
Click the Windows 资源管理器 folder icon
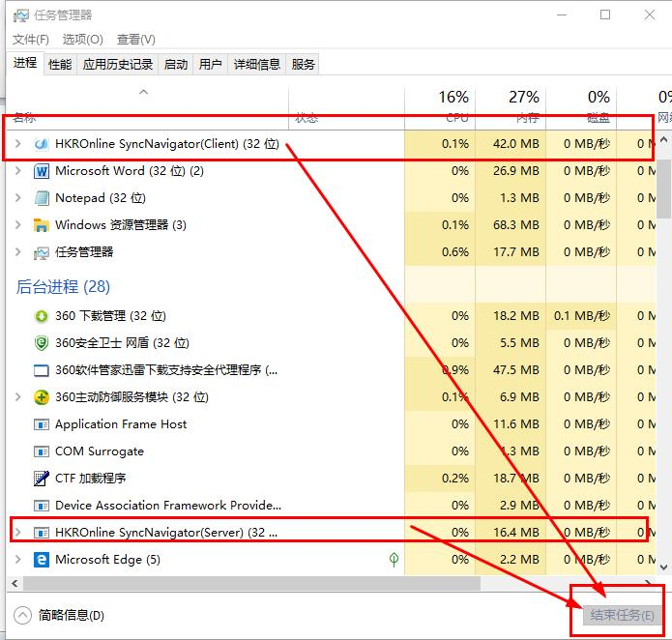[x=42, y=225]
